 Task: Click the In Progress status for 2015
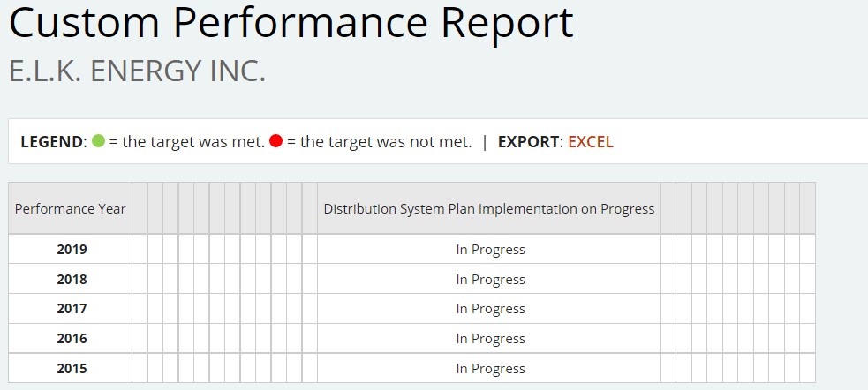pyautogui.click(x=490, y=369)
